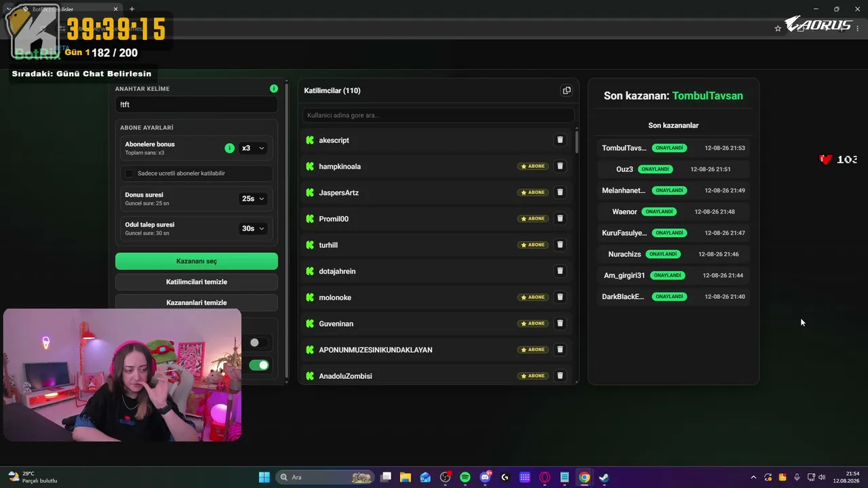
Task: Select recent winner Nurachizs
Action: pyautogui.click(x=625, y=254)
